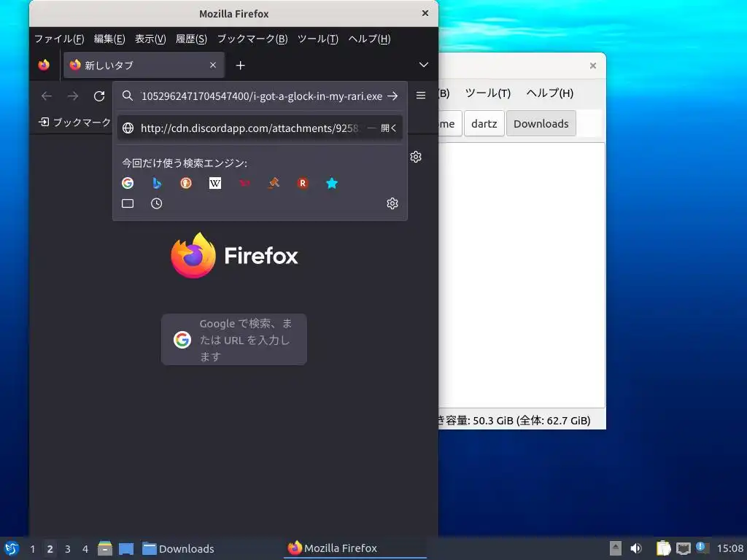Open the 履歴(S) menu in Firefox
Viewport: 747px width, 560px height.
tap(192, 39)
